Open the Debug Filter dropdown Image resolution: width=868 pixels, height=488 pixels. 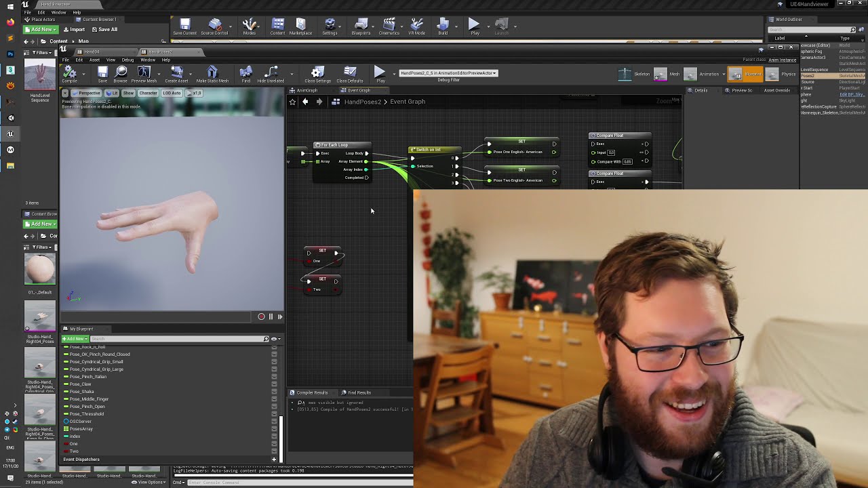point(448,73)
